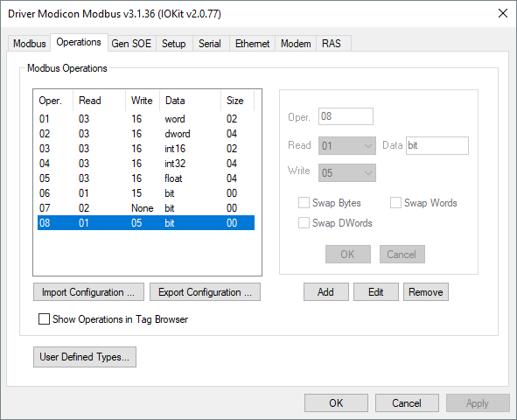Open the Serial tab

(x=210, y=44)
